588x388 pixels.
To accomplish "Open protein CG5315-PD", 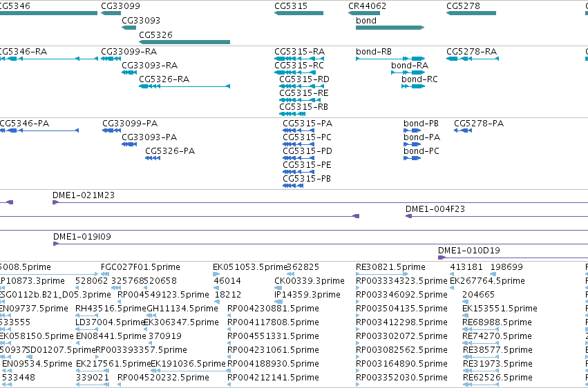I will coord(307,151).
